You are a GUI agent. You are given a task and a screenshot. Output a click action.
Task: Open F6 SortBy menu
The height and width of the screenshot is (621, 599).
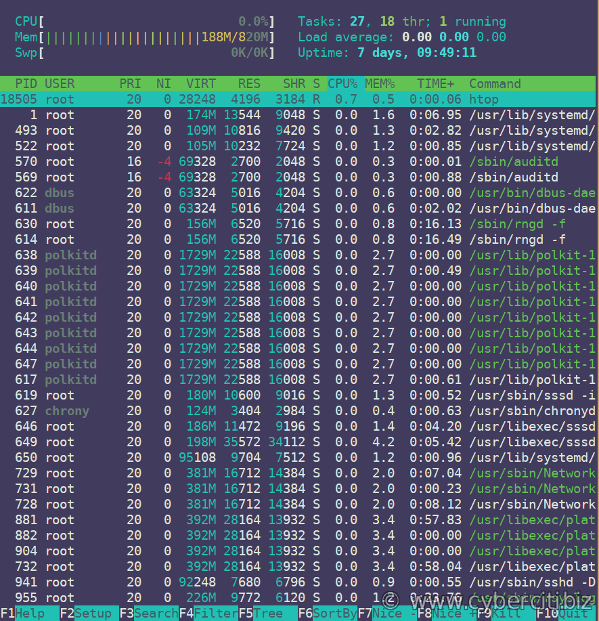[x=328, y=613]
